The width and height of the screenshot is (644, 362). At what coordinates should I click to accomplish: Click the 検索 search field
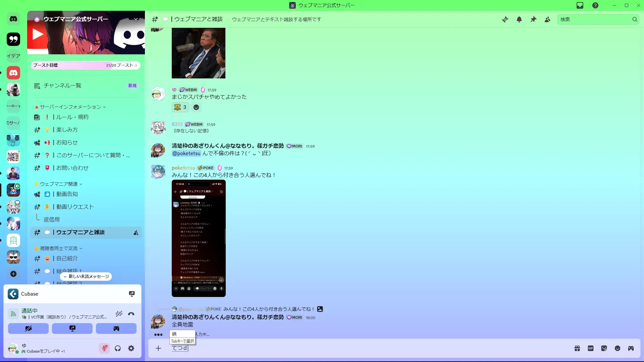pos(594,19)
